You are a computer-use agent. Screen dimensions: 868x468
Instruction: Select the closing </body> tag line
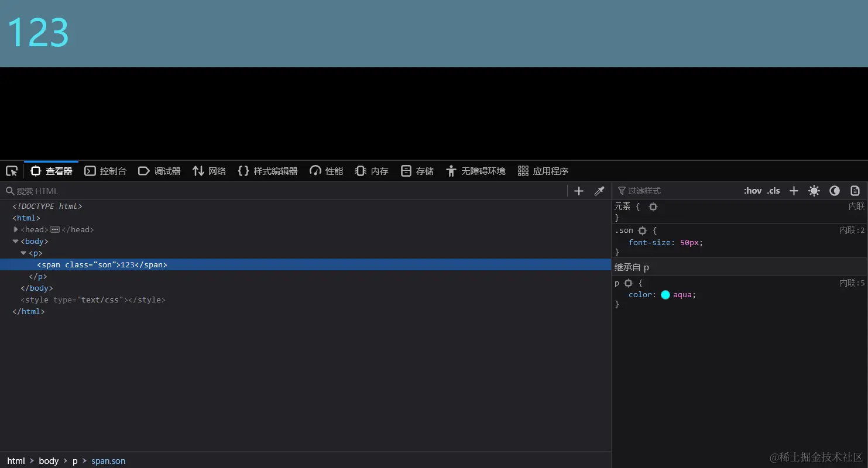coord(37,288)
